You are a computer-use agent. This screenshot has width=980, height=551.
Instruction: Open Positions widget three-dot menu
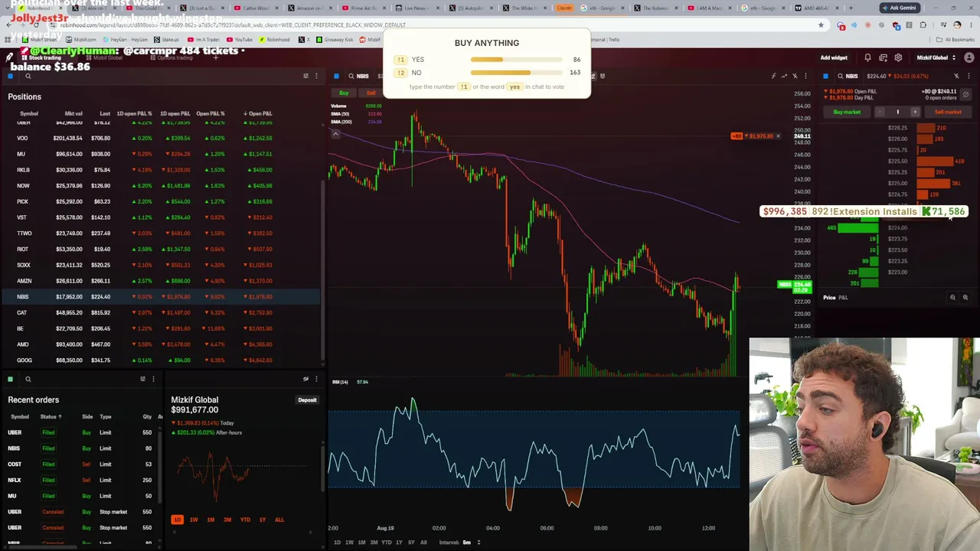[316, 76]
